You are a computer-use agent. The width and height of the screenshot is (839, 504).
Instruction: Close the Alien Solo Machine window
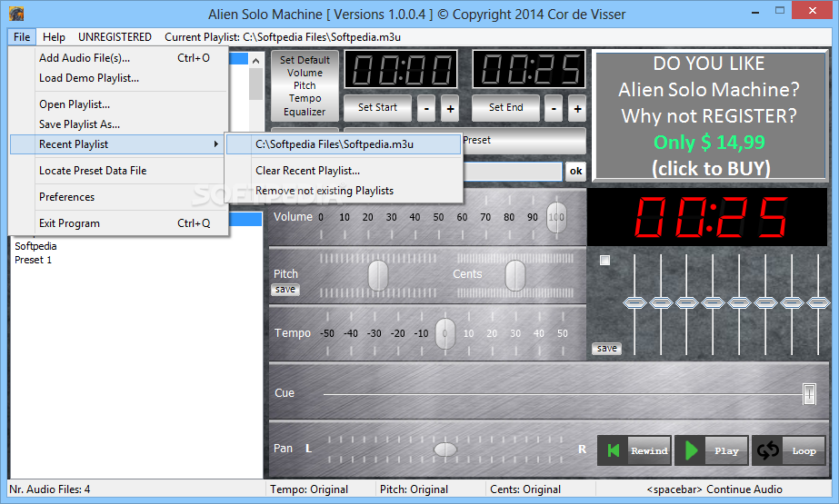click(813, 11)
